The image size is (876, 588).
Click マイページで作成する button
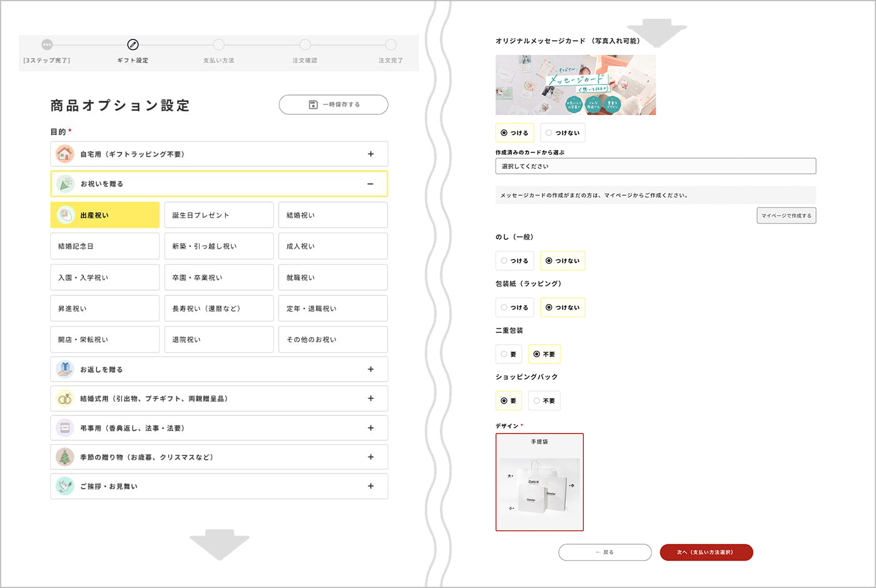[787, 216]
